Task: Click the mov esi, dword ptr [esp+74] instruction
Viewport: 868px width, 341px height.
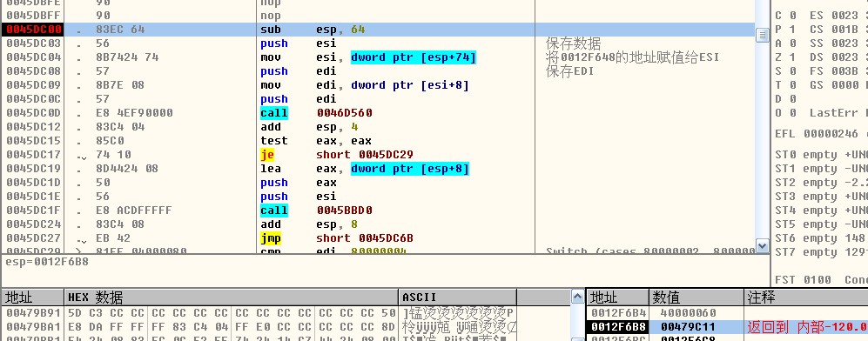Action: [368, 57]
